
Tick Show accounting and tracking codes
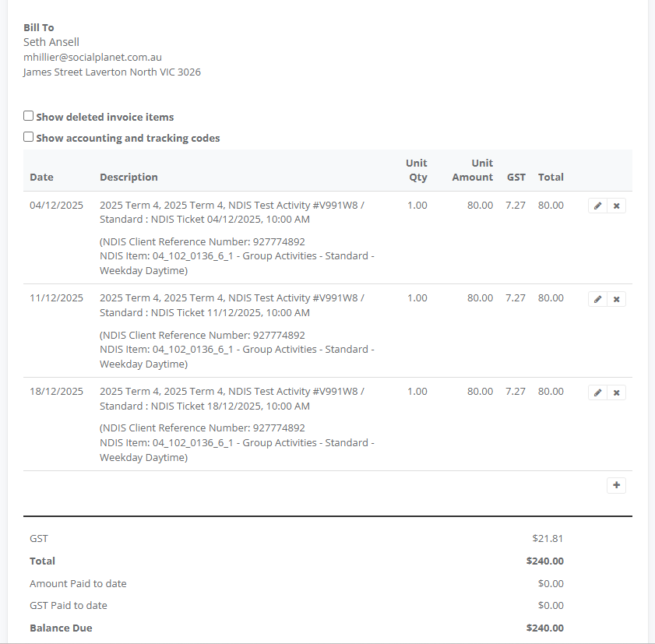(29, 137)
